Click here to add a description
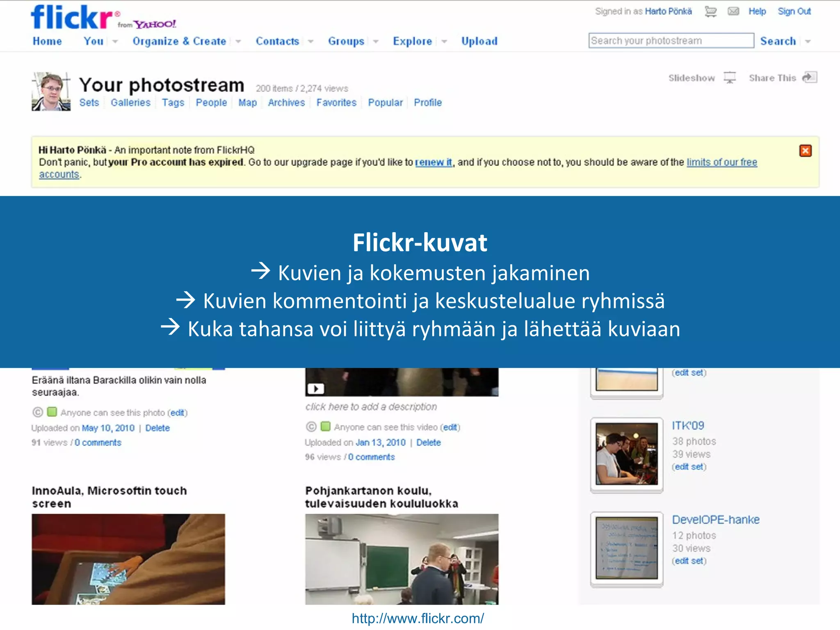The height and width of the screenshot is (630, 840). 371,406
